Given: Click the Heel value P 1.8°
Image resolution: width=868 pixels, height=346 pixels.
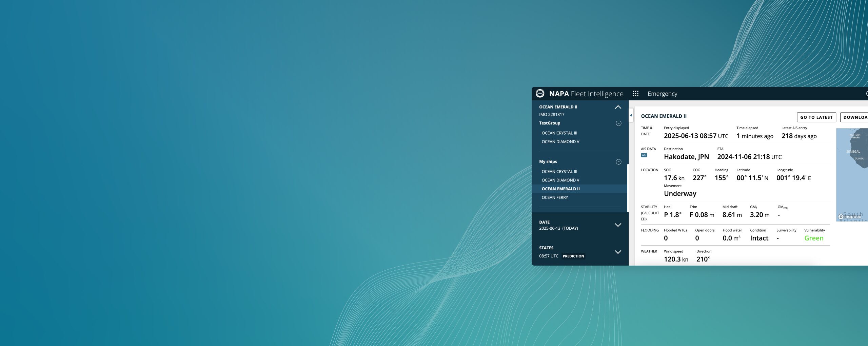Looking at the screenshot, I should (x=672, y=215).
